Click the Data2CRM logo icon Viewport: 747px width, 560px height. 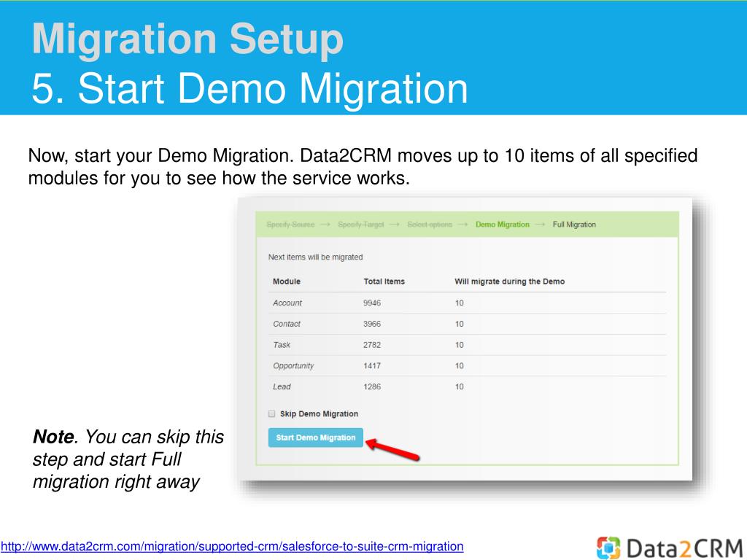(608, 548)
